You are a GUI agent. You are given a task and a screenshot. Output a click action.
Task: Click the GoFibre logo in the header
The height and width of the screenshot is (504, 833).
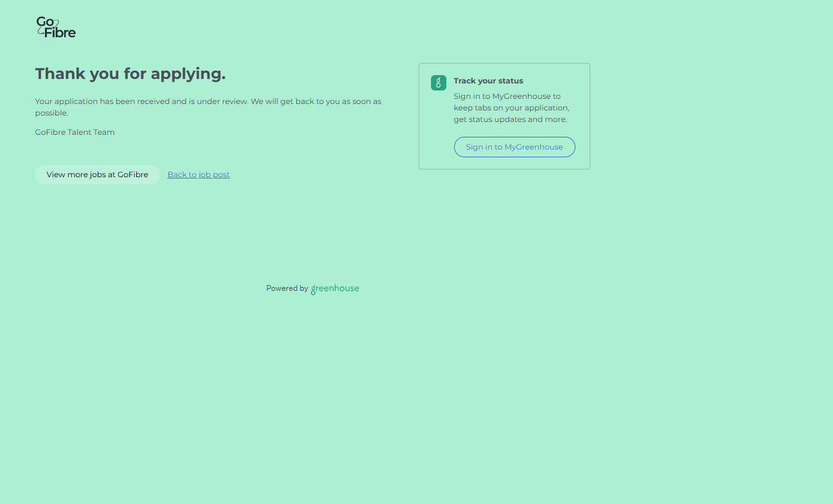pos(56,27)
